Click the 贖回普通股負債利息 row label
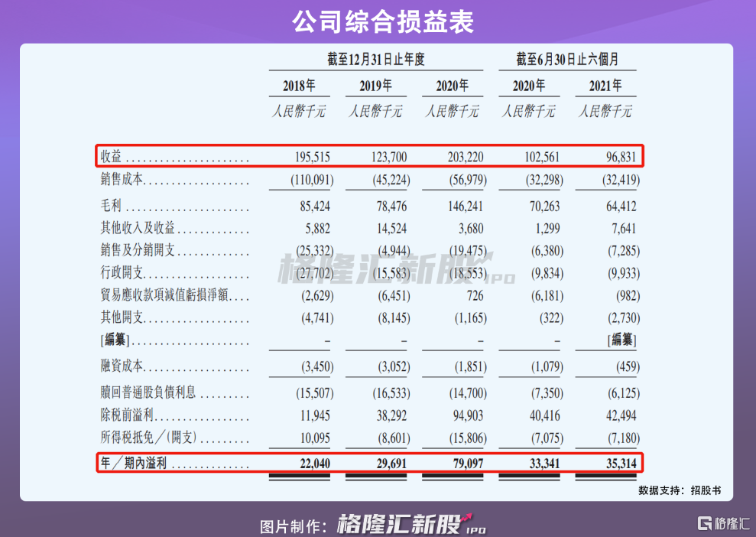Viewport: 756px width, 537px height. click(148, 393)
